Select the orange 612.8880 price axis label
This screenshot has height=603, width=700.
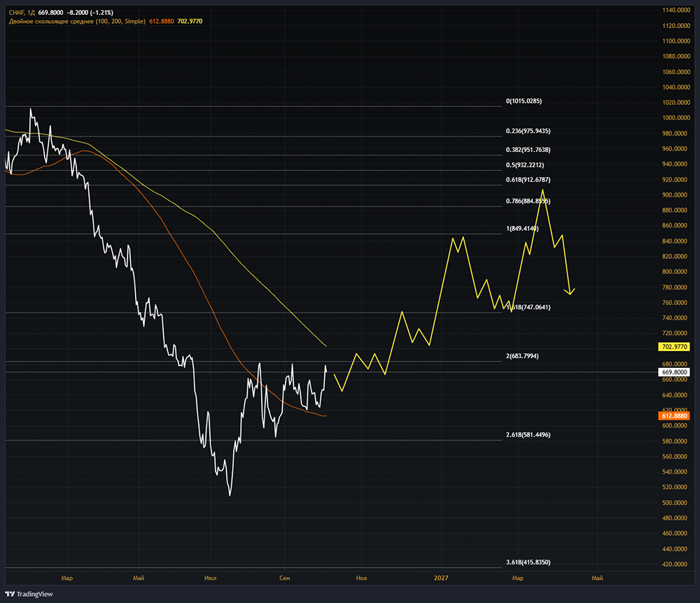[674, 416]
